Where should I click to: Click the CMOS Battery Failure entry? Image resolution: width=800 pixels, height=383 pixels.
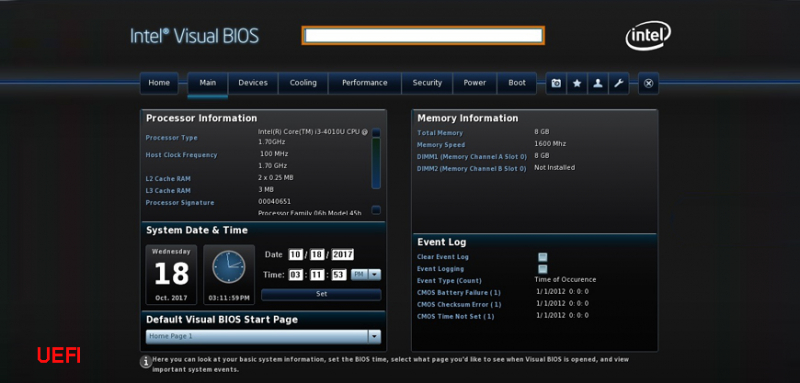[x=459, y=293]
